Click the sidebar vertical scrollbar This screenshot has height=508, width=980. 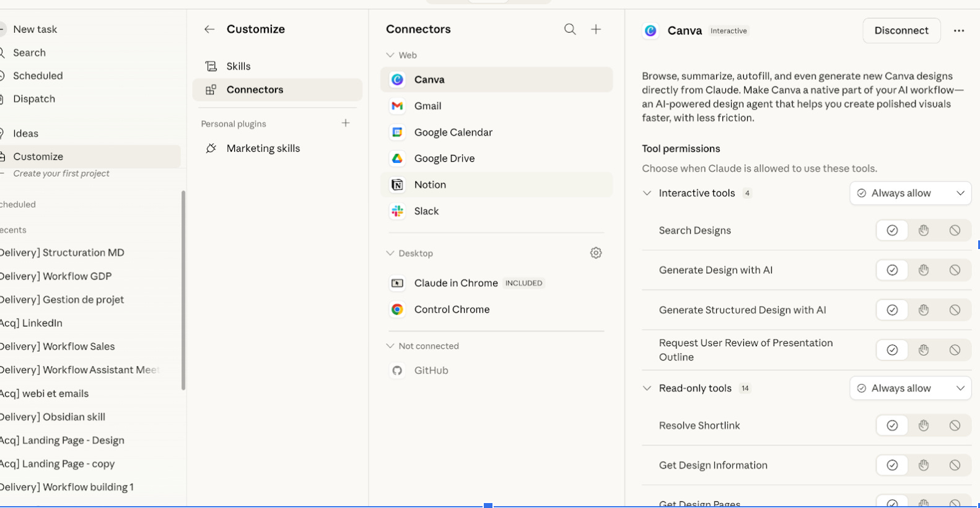[183, 290]
